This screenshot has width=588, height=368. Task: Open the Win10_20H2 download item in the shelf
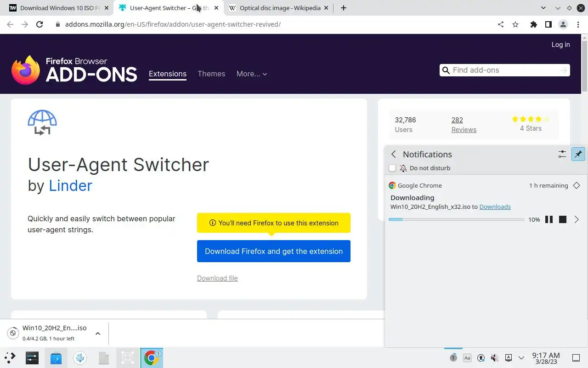(48, 333)
